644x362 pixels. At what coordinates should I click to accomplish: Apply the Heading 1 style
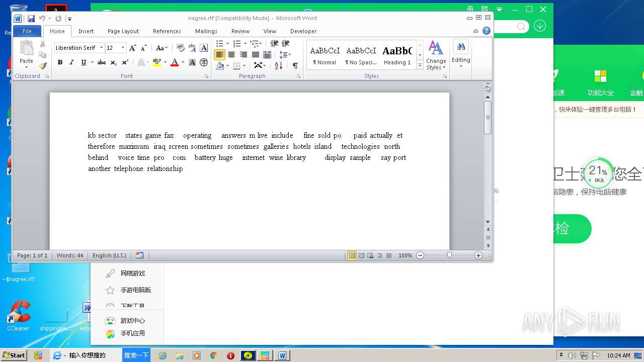click(x=397, y=55)
